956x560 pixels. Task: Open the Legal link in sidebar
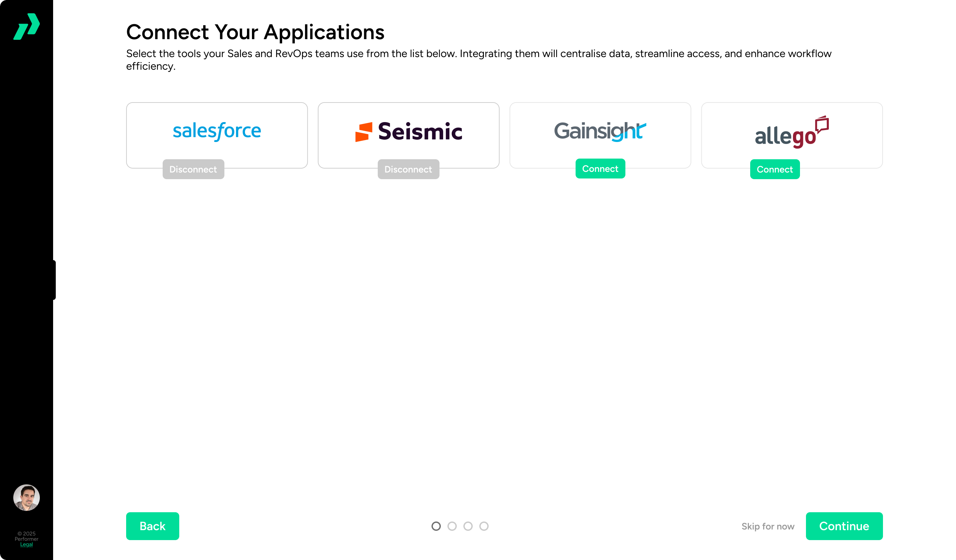[27, 544]
